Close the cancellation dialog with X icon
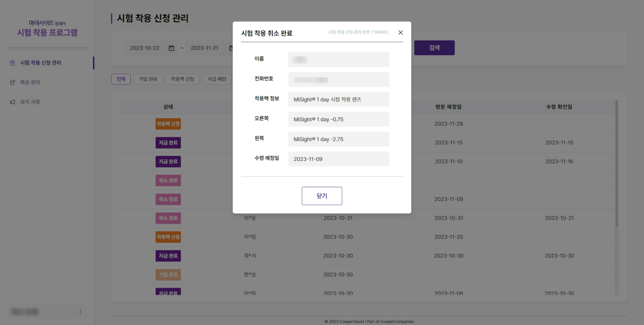 (400, 32)
